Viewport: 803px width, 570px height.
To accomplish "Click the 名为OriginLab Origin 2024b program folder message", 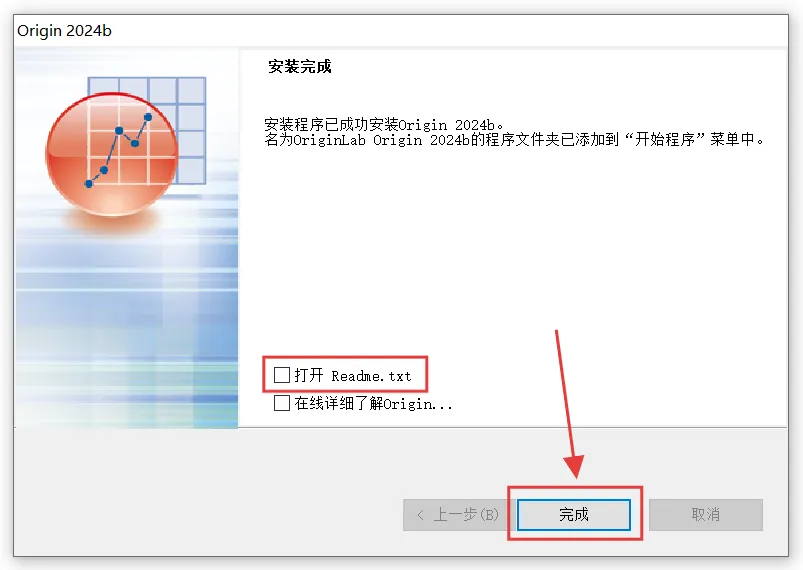I will [514, 139].
